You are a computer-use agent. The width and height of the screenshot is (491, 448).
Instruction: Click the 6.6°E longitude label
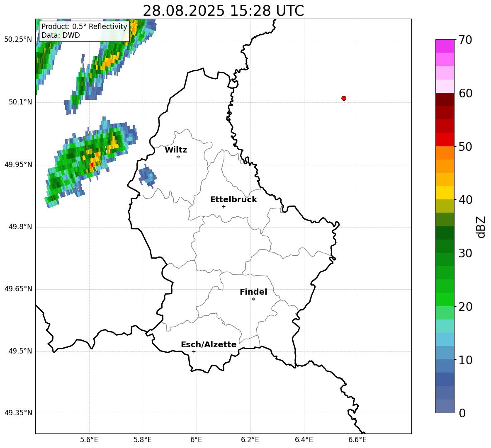357,440
